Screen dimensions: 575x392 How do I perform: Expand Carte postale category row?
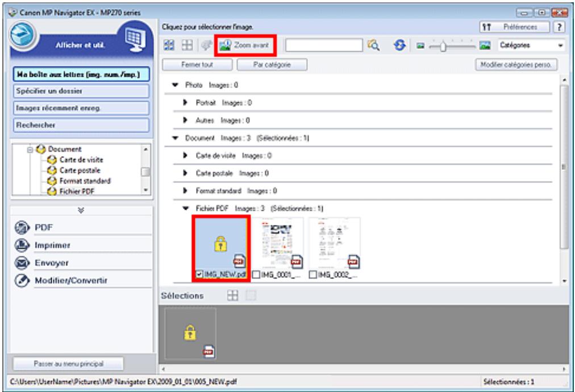pyautogui.click(x=185, y=173)
